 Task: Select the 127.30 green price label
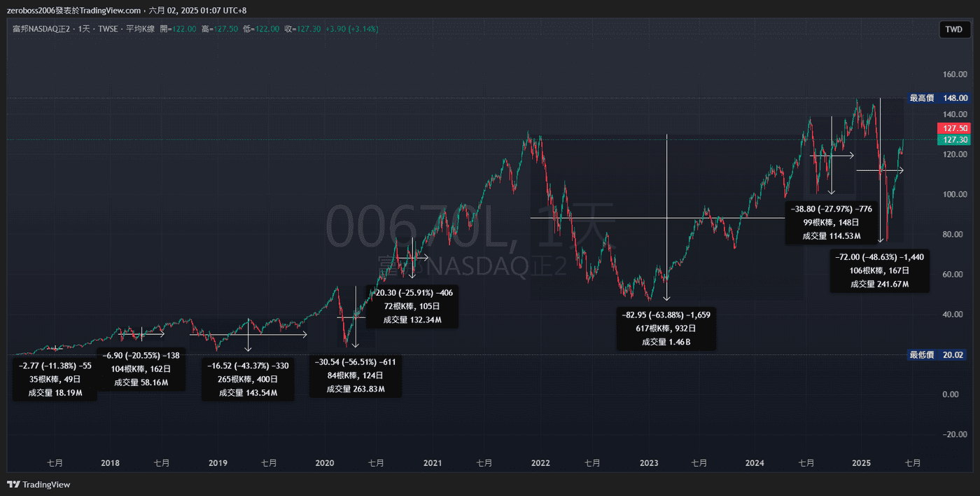[954, 140]
